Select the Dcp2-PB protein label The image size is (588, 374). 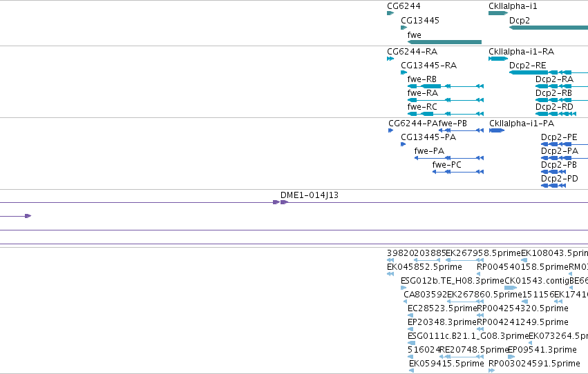pyautogui.click(x=559, y=165)
